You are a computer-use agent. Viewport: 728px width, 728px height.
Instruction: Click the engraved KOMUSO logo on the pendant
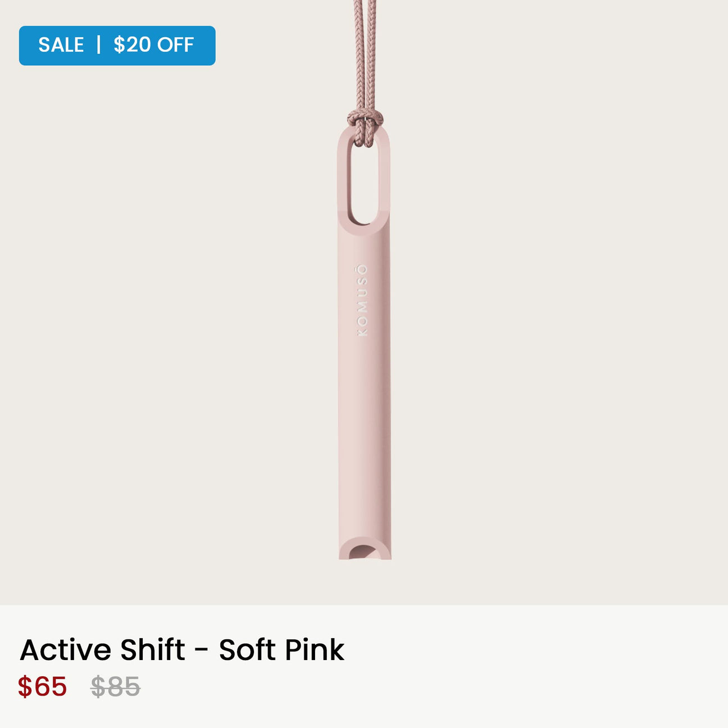click(363, 300)
